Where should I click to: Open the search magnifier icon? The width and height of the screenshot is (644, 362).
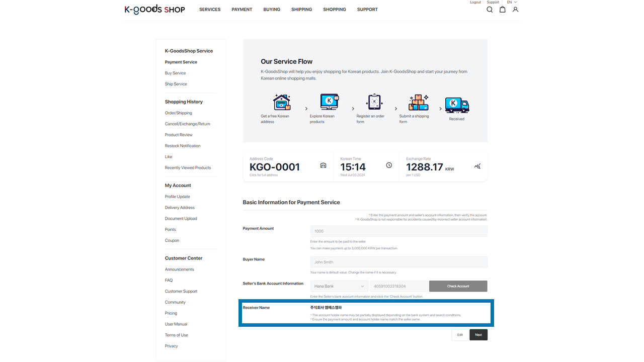click(x=490, y=10)
